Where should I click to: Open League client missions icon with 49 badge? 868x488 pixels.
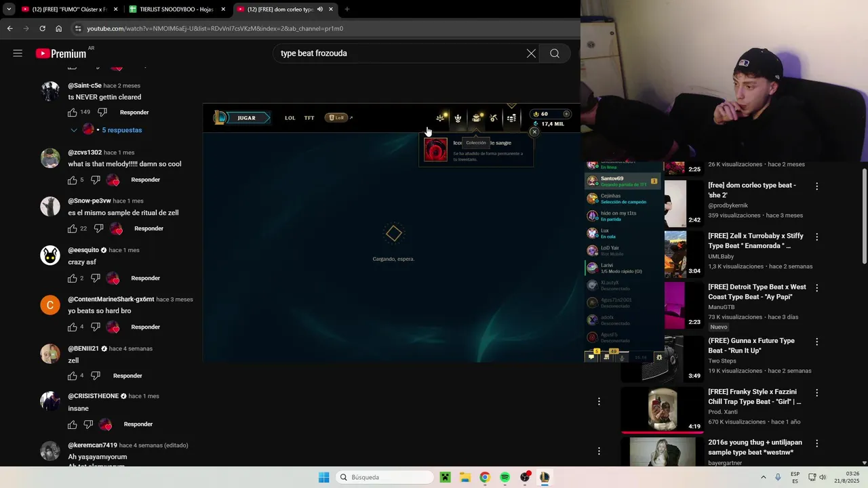608,357
